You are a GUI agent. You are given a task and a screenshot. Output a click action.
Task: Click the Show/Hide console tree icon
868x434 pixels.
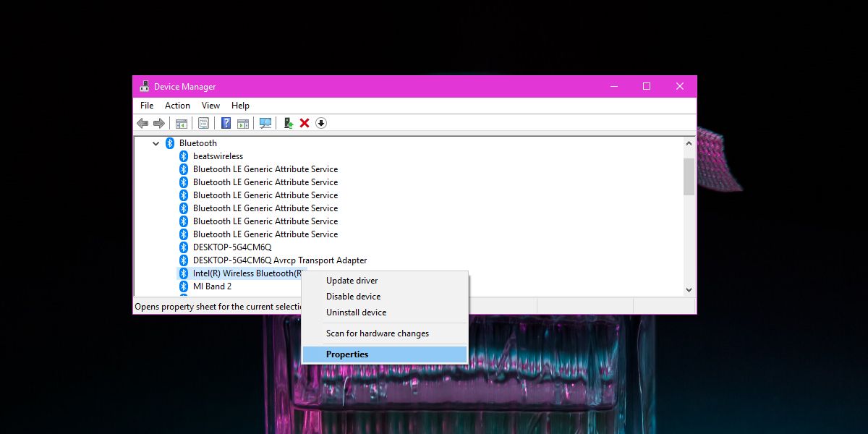182,124
